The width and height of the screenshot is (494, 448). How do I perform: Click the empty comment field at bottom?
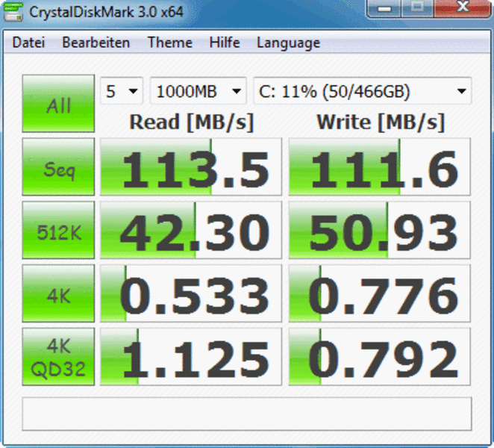coord(247,414)
